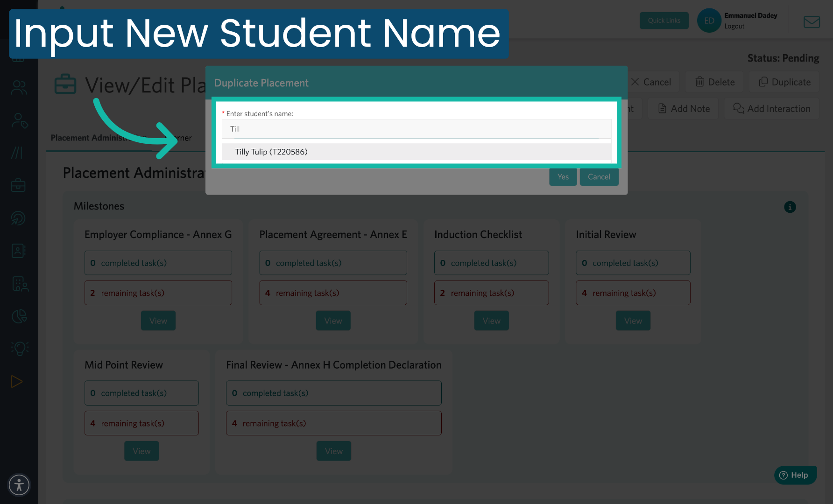Image resolution: width=833 pixels, height=504 pixels.
Task: Select the briefcase Placements icon in sidebar
Action: pos(18,185)
